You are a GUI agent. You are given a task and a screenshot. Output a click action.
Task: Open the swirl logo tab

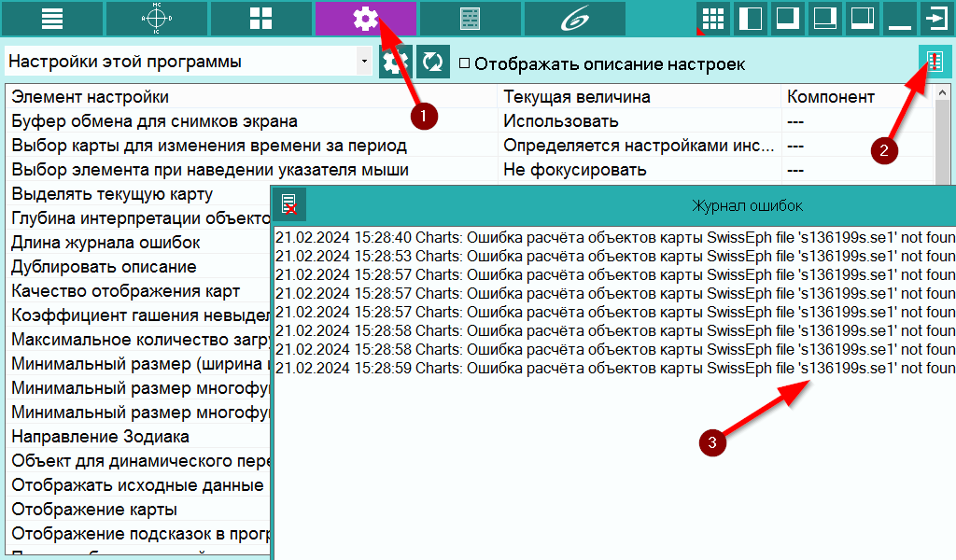pos(575,19)
